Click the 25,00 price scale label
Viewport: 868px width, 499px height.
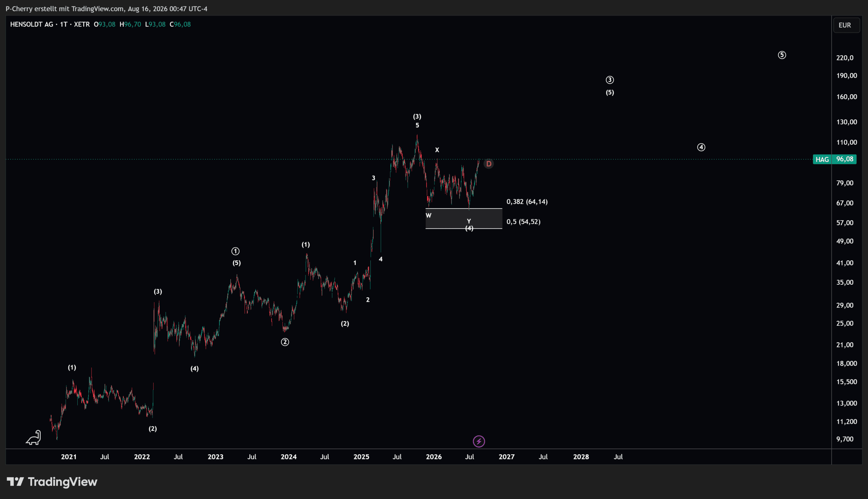[845, 323]
